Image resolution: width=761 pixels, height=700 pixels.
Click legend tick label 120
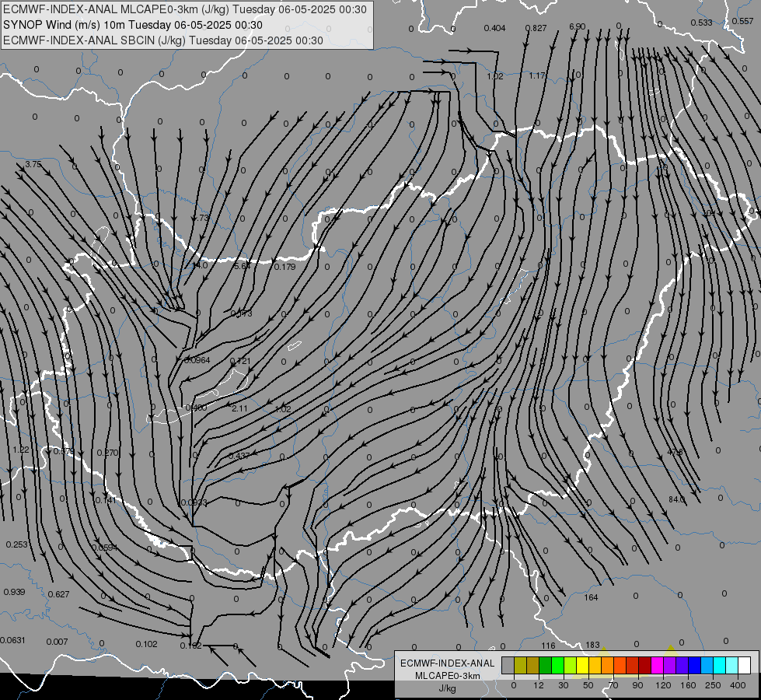point(663,685)
